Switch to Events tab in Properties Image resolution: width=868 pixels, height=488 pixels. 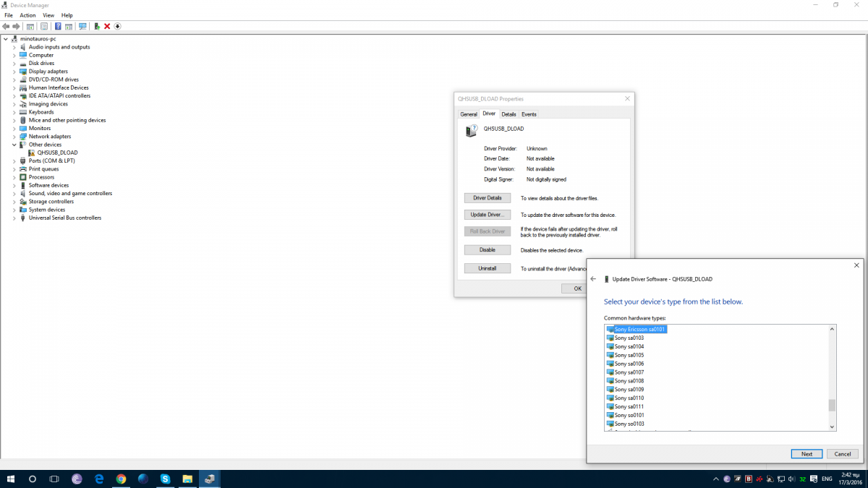529,114
